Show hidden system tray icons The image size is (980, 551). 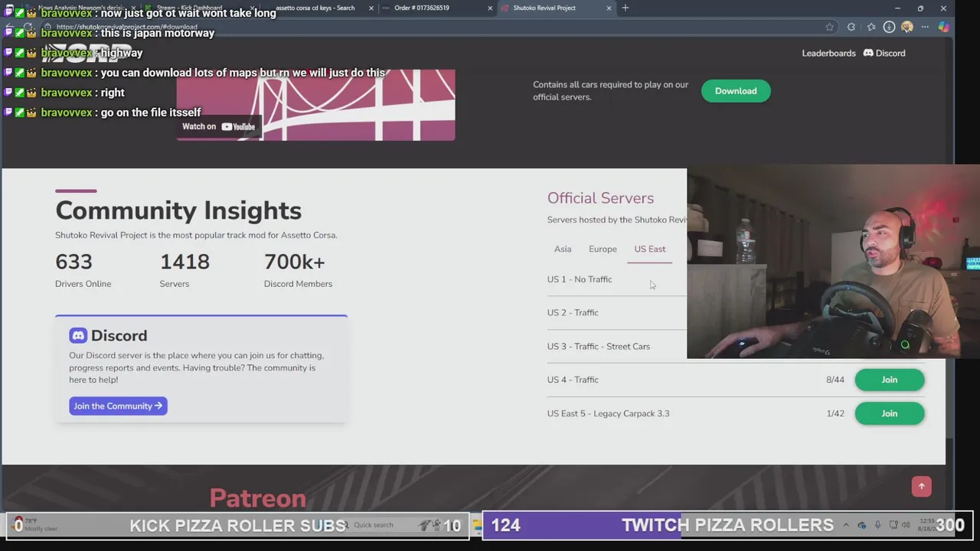846,525
